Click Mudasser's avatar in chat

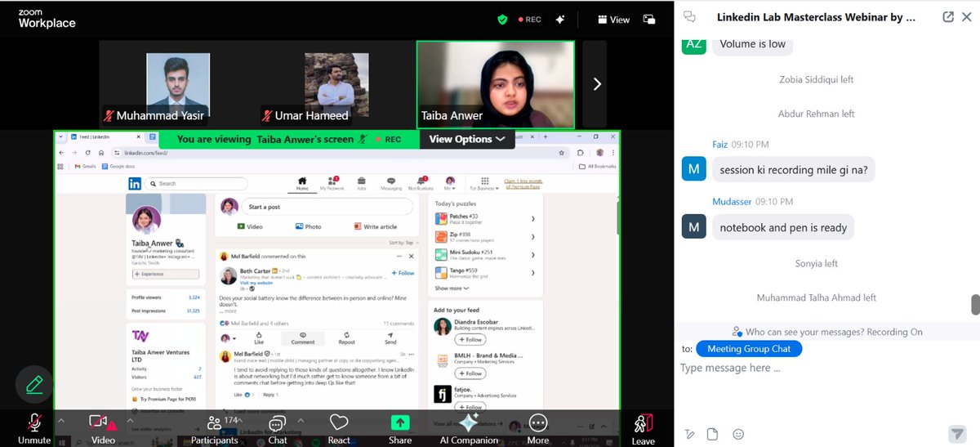click(693, 227)
